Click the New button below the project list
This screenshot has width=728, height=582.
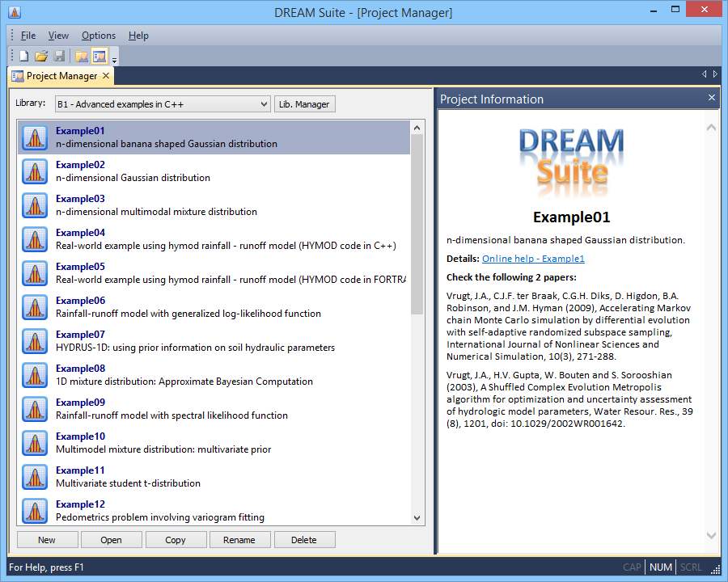click(x=47, y=540)
